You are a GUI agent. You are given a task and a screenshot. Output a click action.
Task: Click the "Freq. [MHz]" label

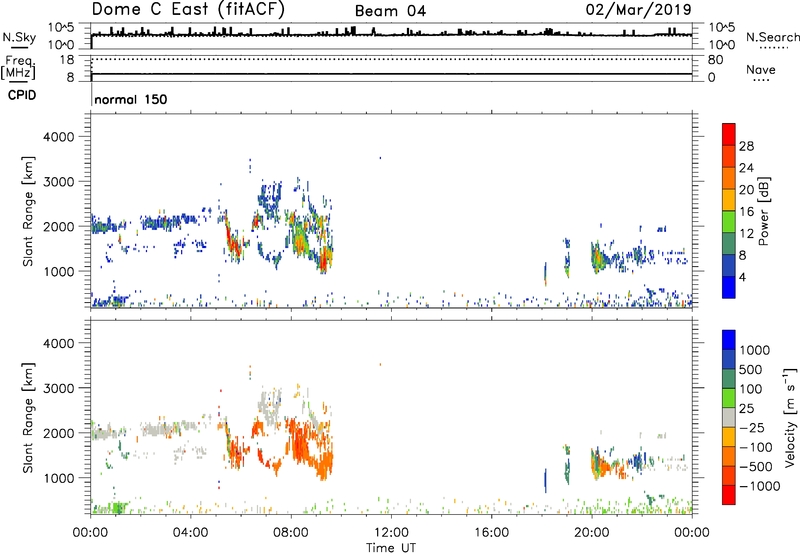[18, 68]
